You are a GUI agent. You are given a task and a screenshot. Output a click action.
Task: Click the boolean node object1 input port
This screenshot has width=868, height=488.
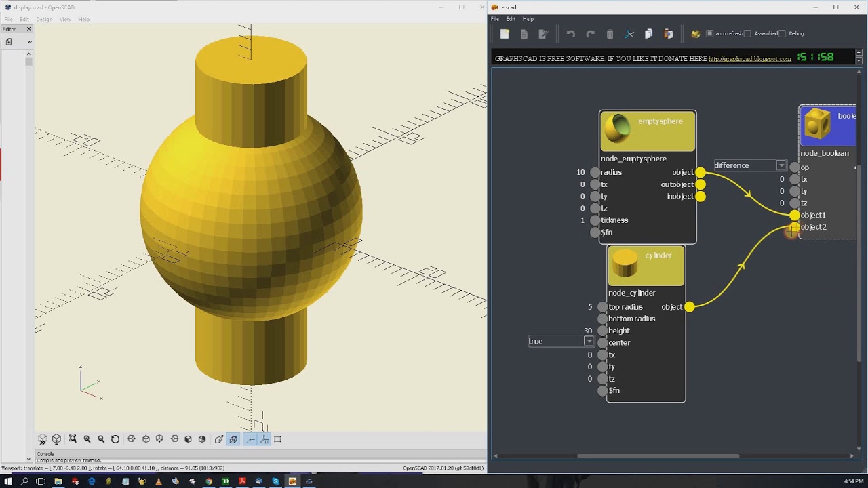794,215
